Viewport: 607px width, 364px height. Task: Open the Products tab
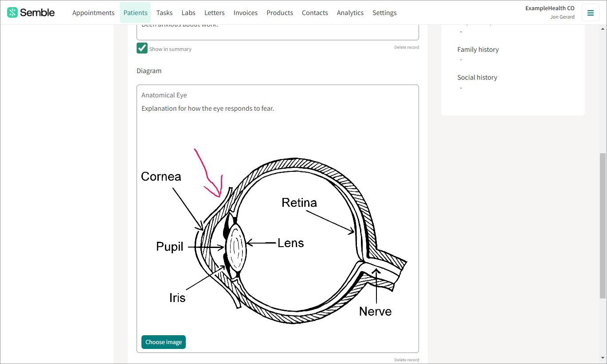coord(280,13)
